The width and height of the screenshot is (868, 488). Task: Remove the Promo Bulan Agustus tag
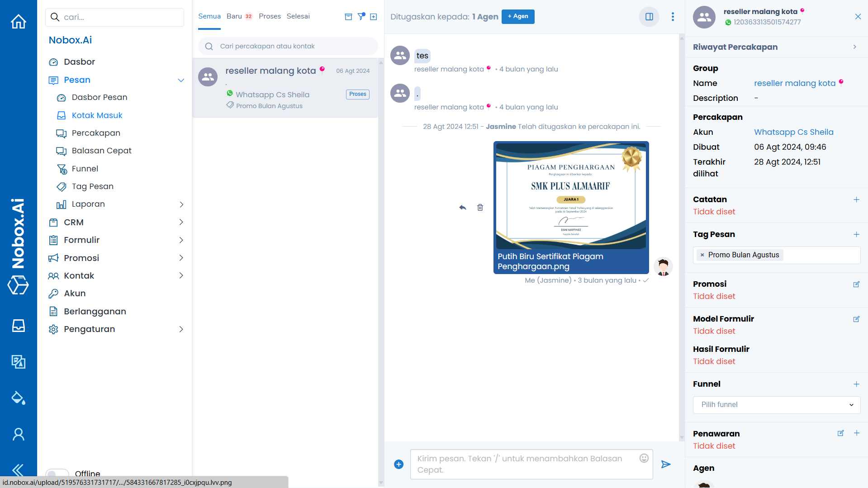pos(702,255)
